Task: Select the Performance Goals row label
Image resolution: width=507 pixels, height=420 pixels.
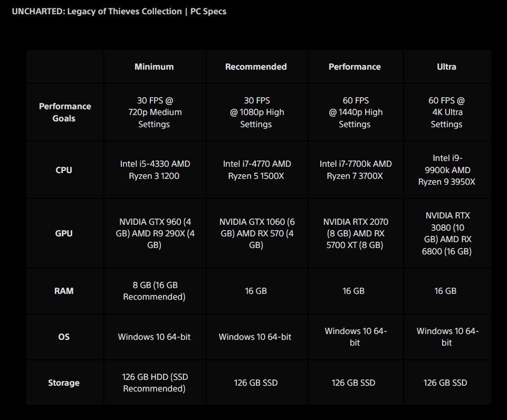Action: point(65,112)
